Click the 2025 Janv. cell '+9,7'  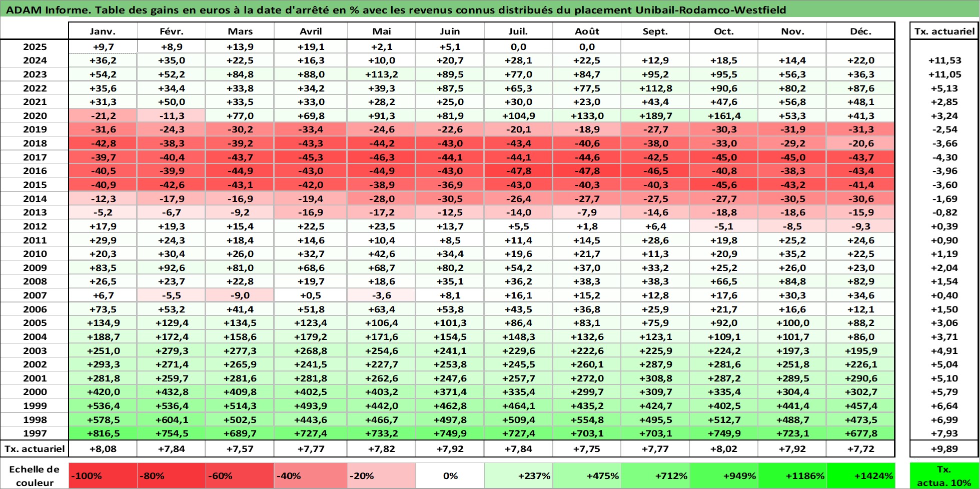point(103,46)
